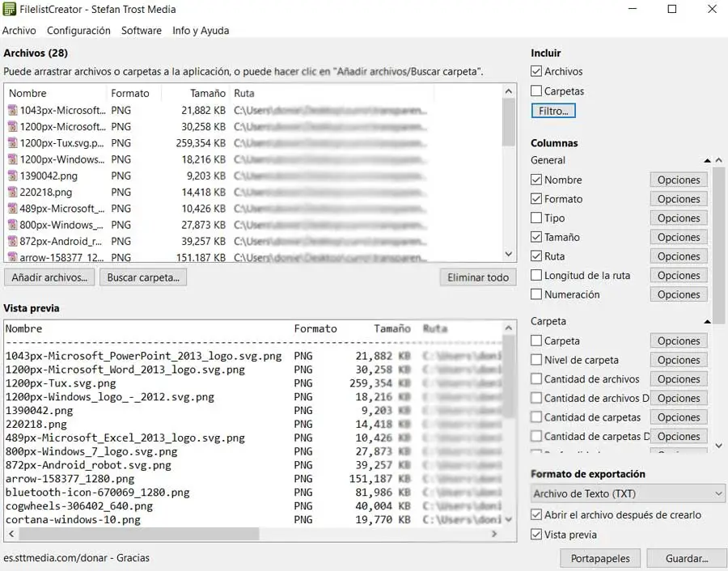Open Opciones for the Tamaño column
The width and height of the screenshot is (728, 571).
point(679,237)
